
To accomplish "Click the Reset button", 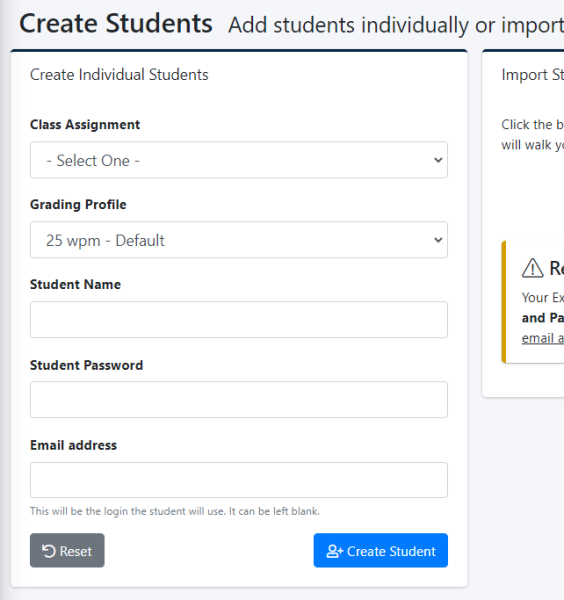I will click(67, 550).
